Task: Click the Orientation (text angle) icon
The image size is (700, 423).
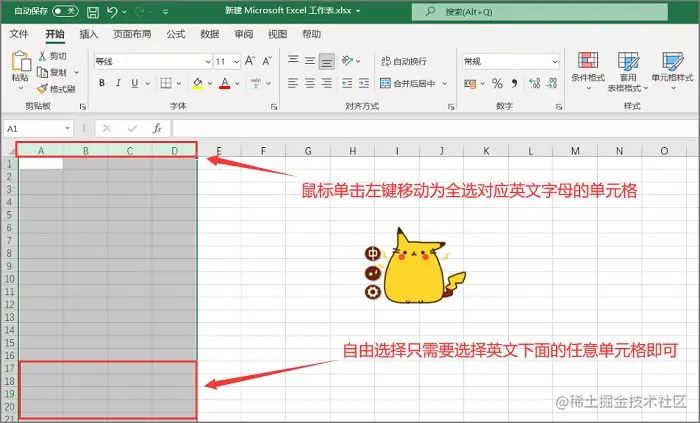Action: point(347,60)
